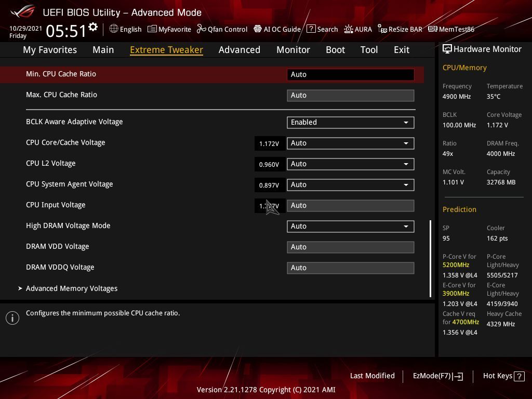Image resolution: width=532 pixels, height=399 pixels.
Task: Open the My Favorites tab
Action: click(50, 50)
